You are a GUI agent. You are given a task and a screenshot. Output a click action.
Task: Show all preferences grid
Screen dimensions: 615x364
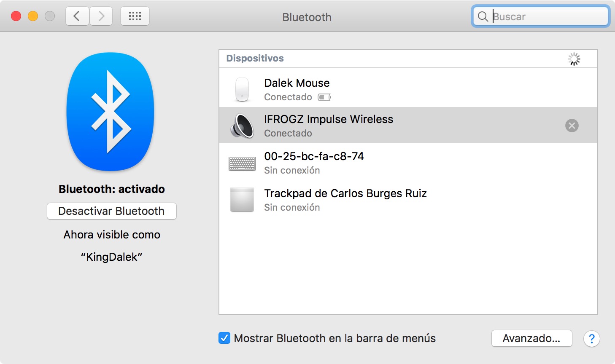(135, 16)
